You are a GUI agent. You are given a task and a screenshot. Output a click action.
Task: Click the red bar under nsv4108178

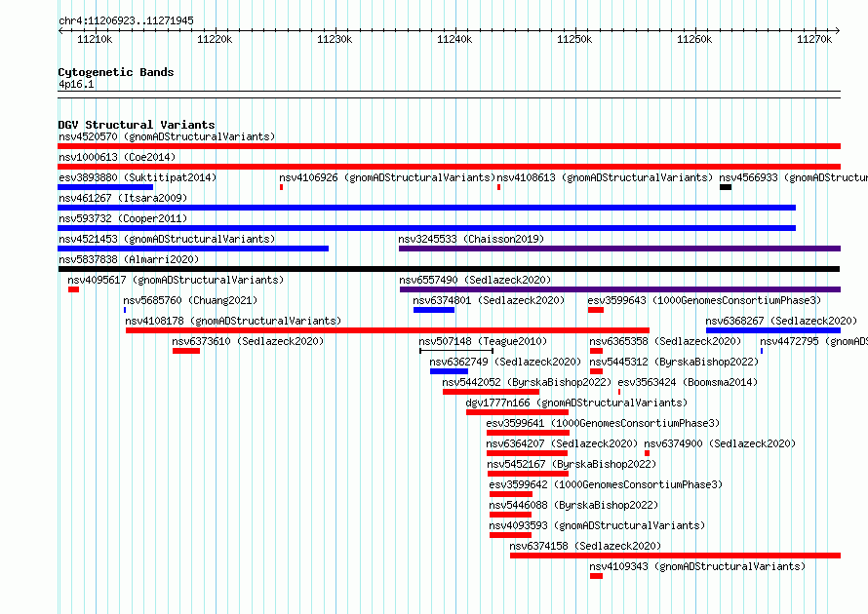(387, 330)
